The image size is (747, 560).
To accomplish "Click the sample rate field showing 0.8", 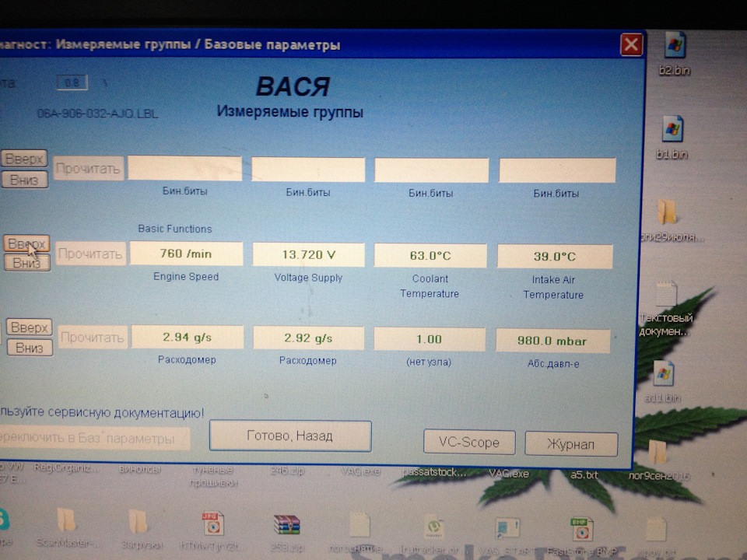I will click(72, 82).
